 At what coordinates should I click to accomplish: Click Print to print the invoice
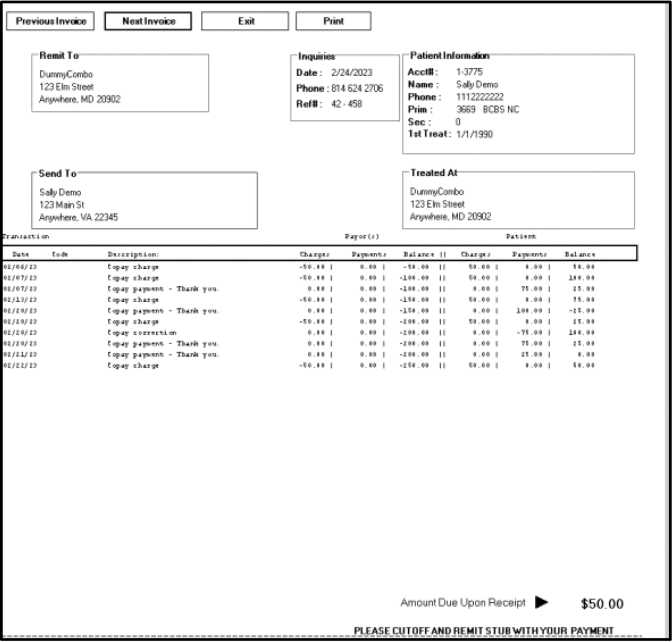click(x=334, y=21)
